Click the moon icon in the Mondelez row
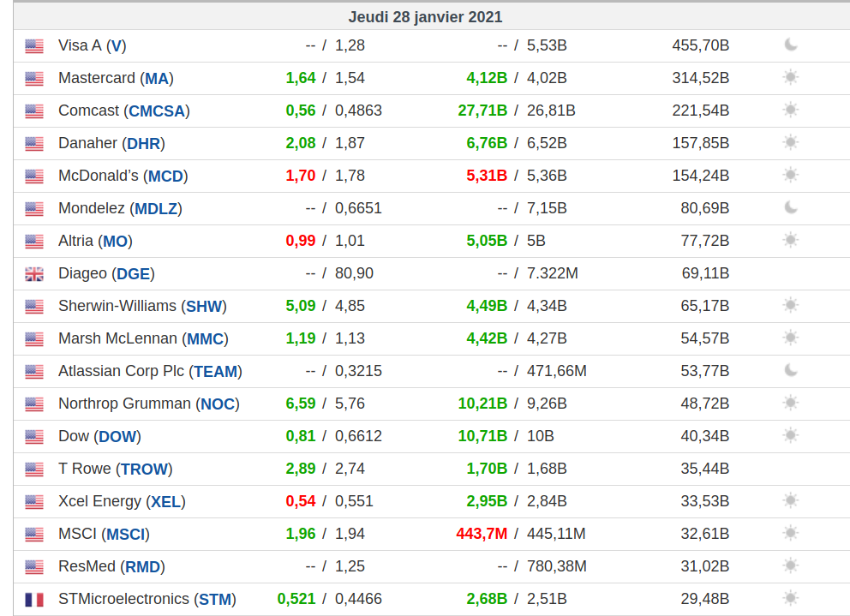This screenshot has height=616, width=850. [x=791, y=207]
